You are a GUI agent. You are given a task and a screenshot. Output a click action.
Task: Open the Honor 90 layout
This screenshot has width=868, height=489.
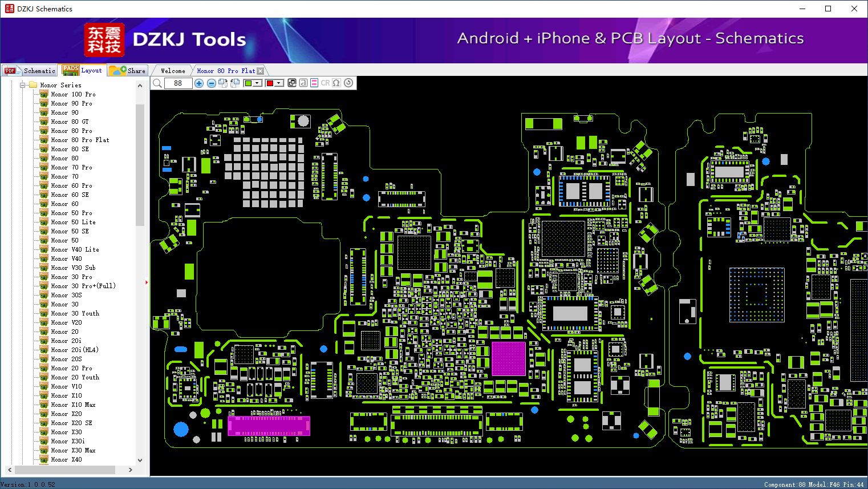[65, 112]
